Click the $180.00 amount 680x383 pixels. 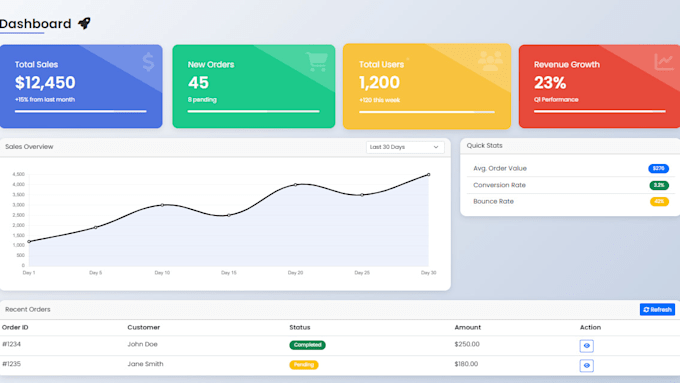pos(466,364)
